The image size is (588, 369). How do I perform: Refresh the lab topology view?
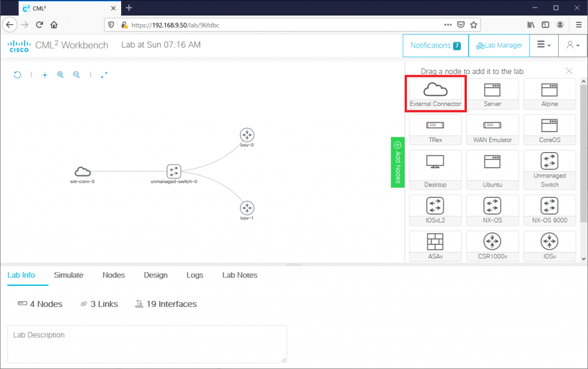click(x=17, y=75)
